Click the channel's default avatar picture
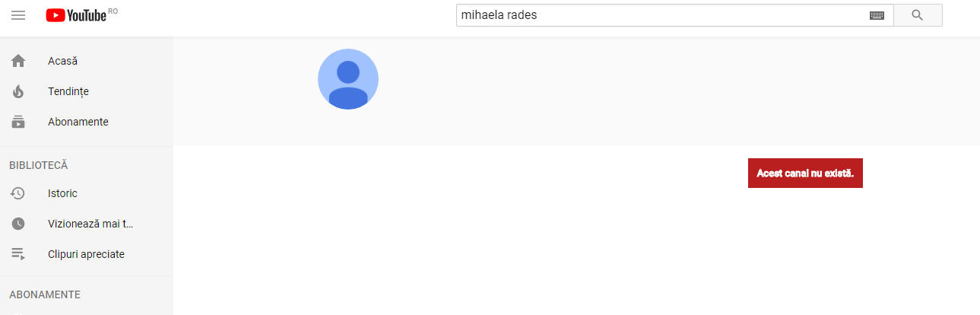This screenshot has height=315, width=980. point(348,79)
